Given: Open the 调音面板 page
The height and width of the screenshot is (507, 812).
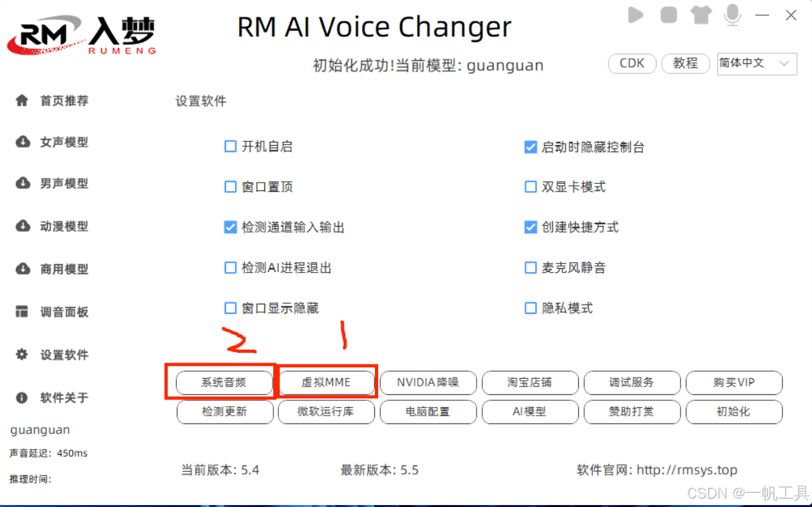Looking at the screenshot, I should tap(64, 312).
